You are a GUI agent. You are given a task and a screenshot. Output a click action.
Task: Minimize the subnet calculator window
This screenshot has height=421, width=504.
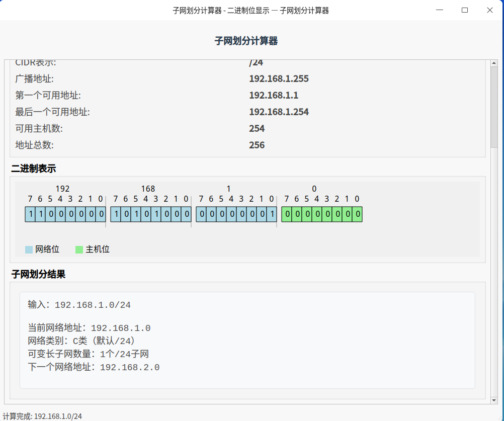point(440,10)
